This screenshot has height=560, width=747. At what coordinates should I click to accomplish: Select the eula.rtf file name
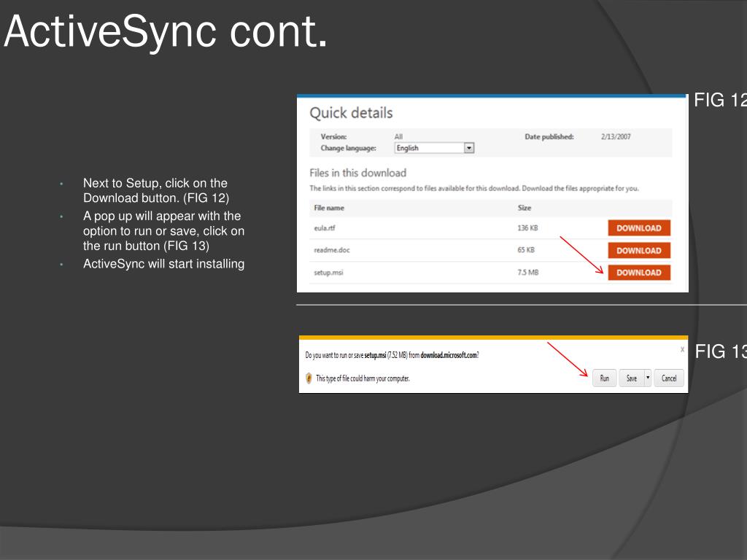(325, 228)
